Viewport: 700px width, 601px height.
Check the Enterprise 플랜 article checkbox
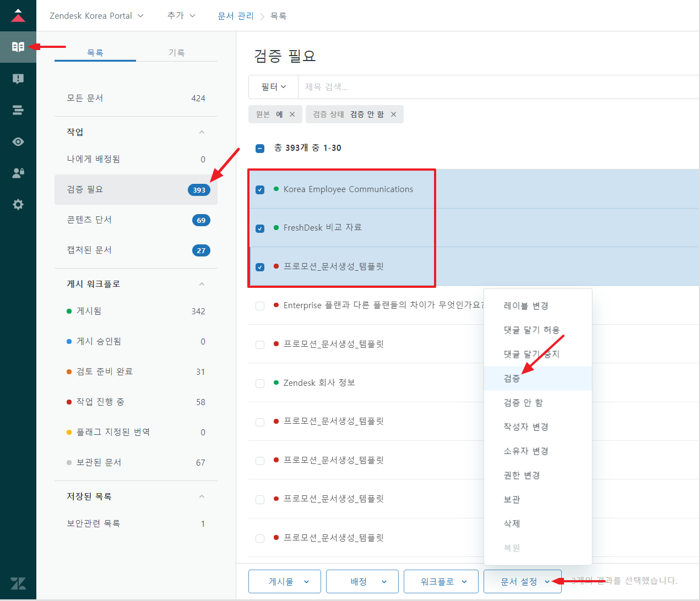(260, 305)
